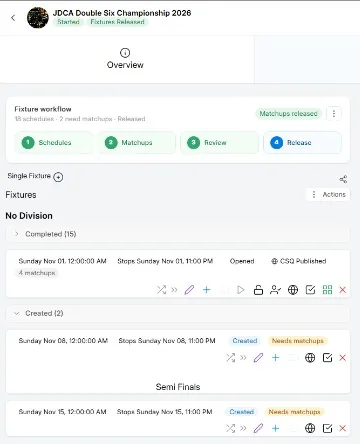
Task: Open the Overview tab
Action: 125,59
